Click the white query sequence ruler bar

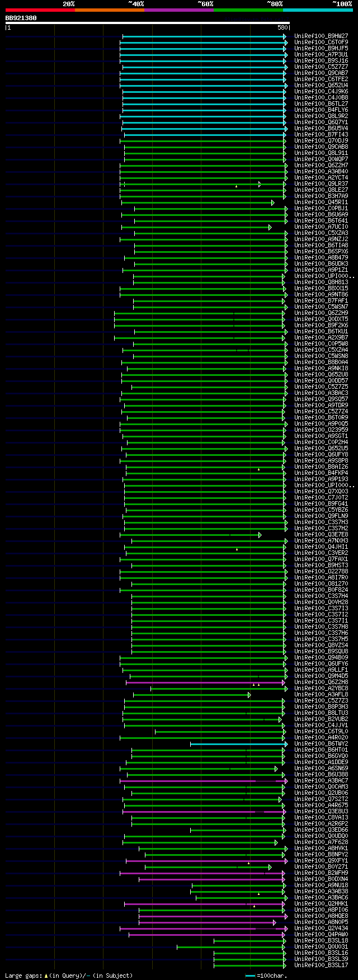[x=148, y=23]
